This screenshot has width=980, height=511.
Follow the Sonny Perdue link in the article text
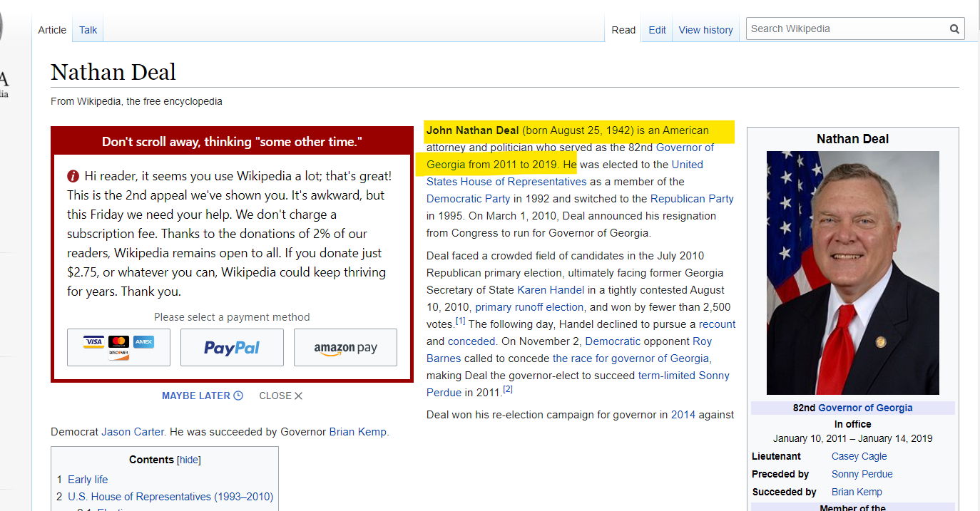tap(578, 384)
